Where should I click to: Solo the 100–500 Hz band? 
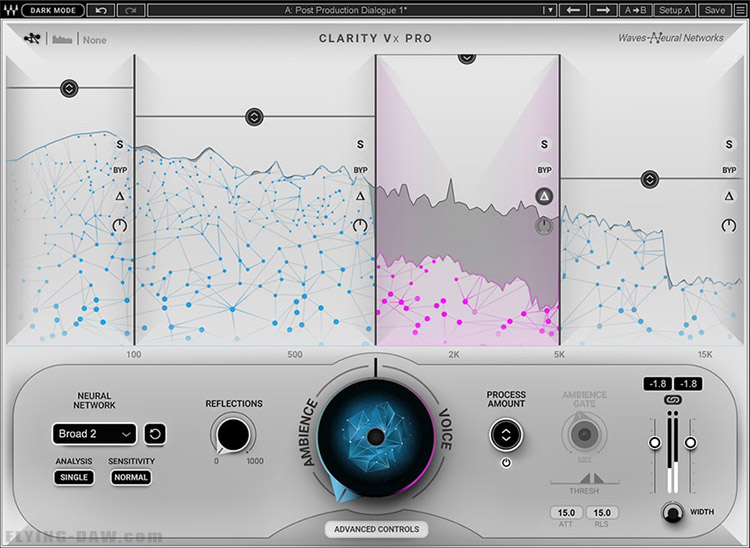[360, 144]
